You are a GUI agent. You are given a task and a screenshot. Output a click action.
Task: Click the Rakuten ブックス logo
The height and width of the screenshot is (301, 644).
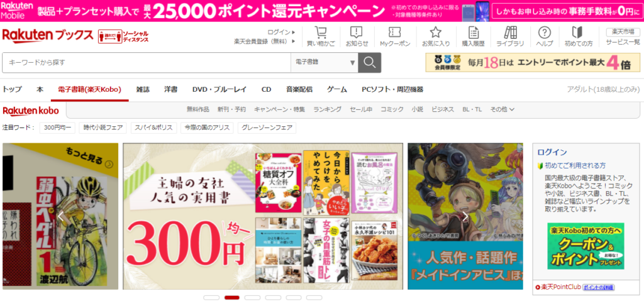pos(48,36)
